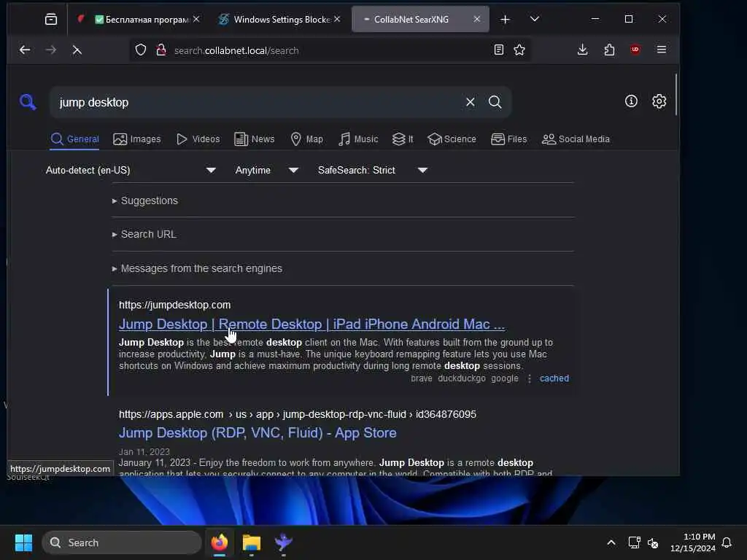This screenshot has width=747, height=560.
Task: Select the Music search category
Action: (358, 139)
